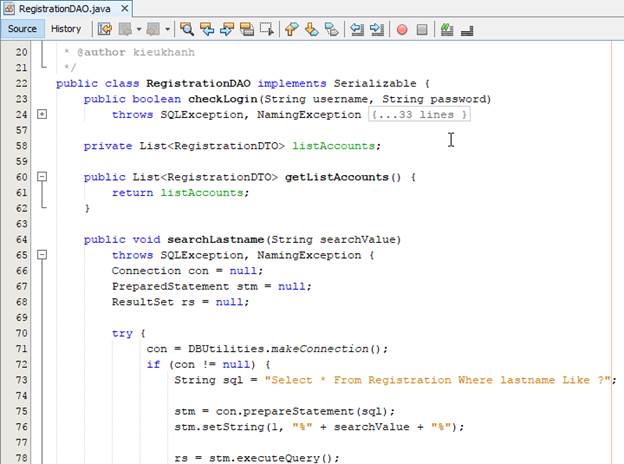Jump to Next Bookmark icon
The width and height of the screenshot is (624, 464).
click(312, 29)
